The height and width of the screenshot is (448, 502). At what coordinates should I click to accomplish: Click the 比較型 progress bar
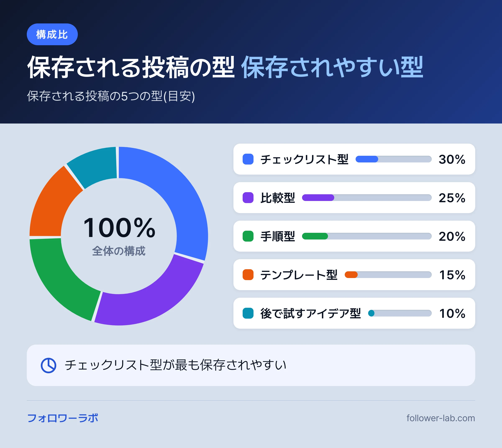(367, 198)
